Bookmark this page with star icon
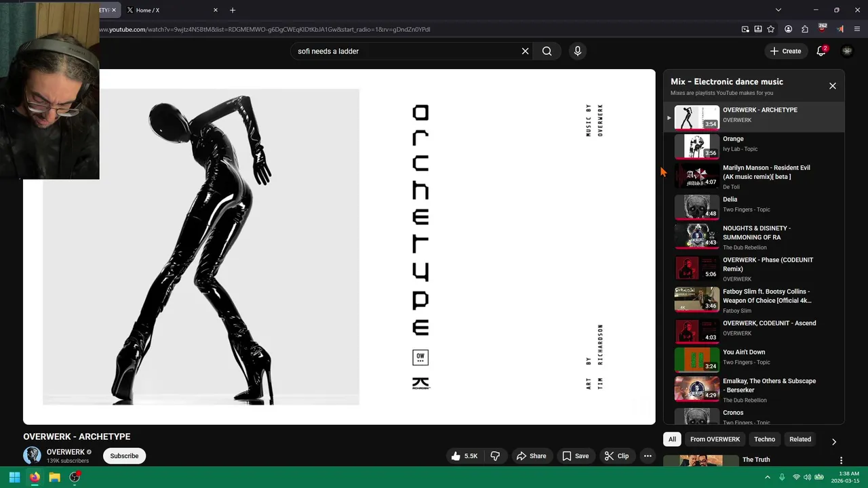Screen dimensions: 868x488 click(771, 29)
